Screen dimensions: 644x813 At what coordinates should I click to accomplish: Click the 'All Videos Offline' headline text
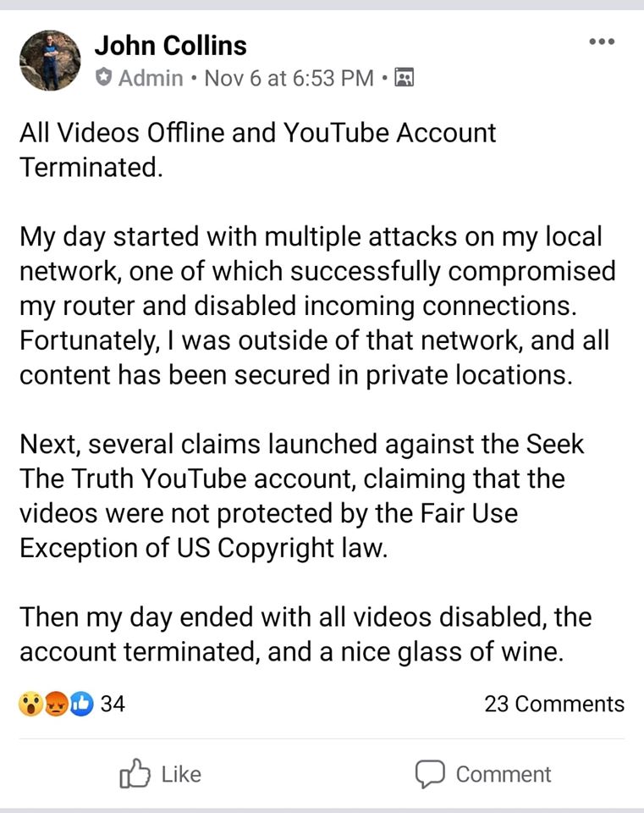click(258, 150)
